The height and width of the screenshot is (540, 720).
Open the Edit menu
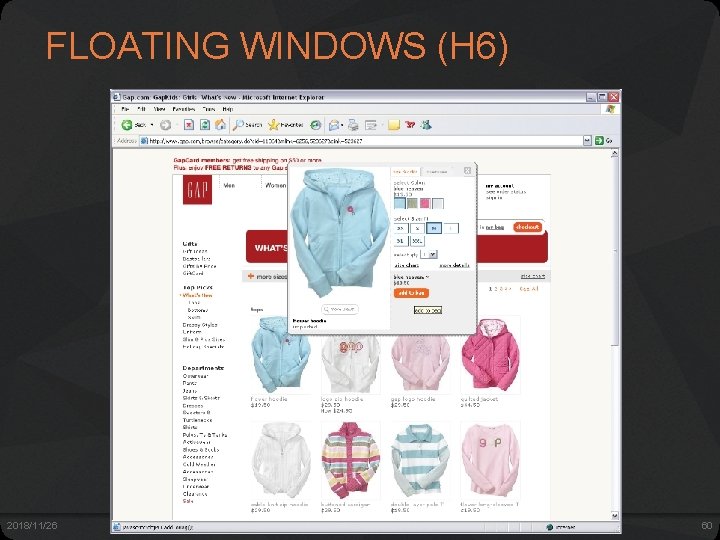(x=141, y=109)
